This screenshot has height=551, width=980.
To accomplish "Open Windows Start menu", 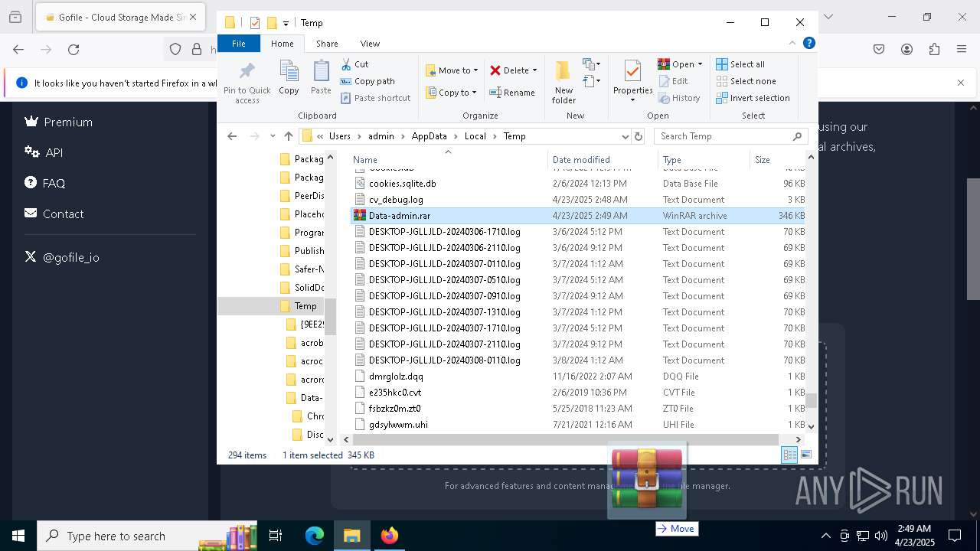I will tap(18, 536).
